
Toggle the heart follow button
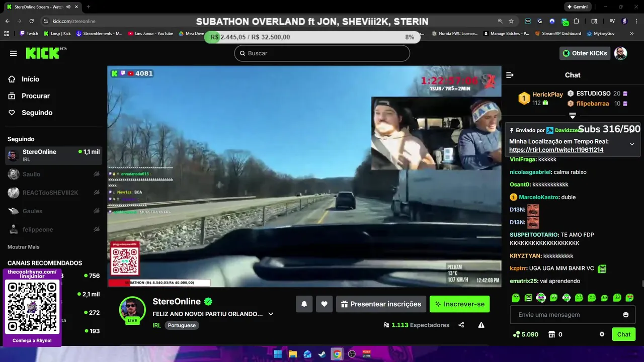coord(324,304)
